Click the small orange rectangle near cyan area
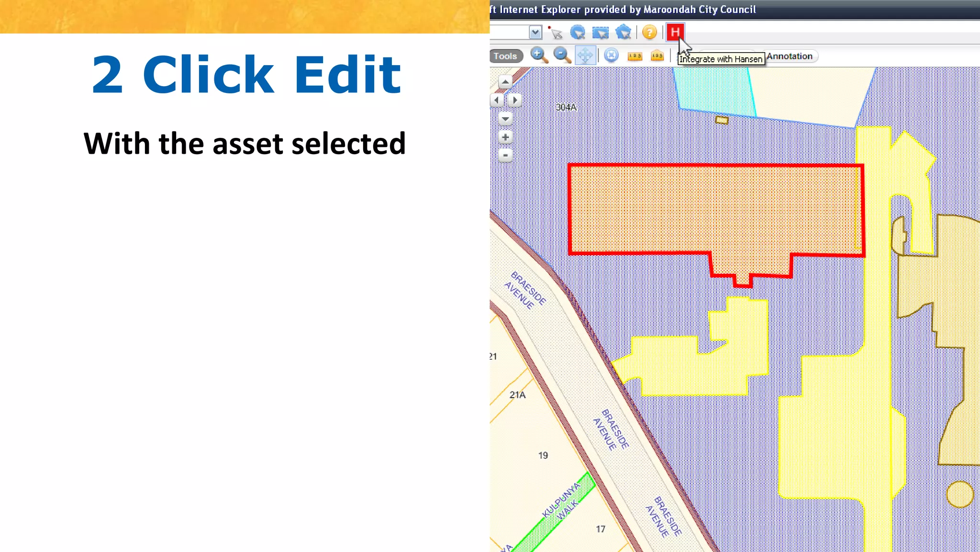980x552 pixels. click(722, 120)
